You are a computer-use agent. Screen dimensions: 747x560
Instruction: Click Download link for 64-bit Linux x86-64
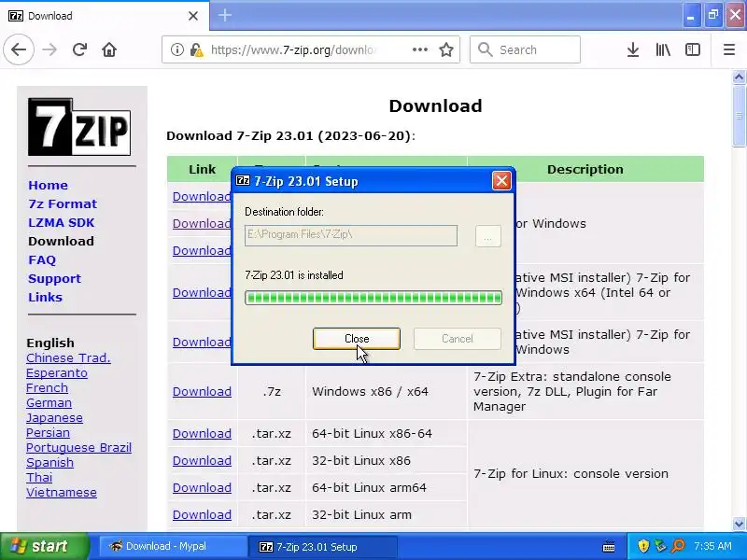pos(202,433)
